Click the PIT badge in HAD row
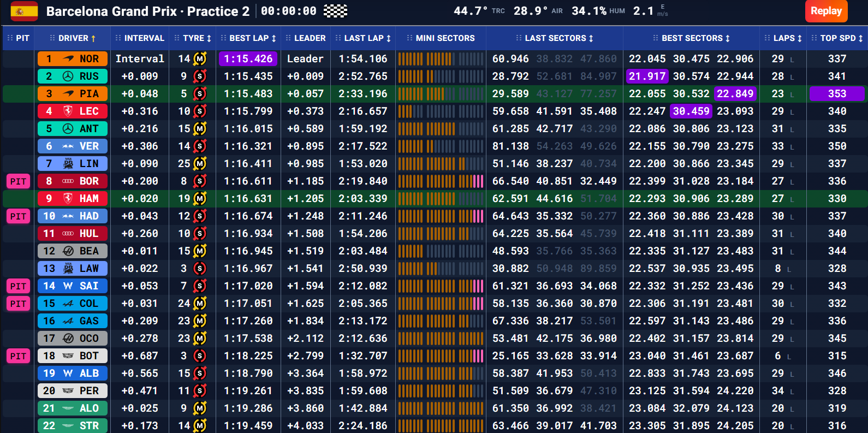The height and width of the screenshot is (433, 868). [18, 216]
